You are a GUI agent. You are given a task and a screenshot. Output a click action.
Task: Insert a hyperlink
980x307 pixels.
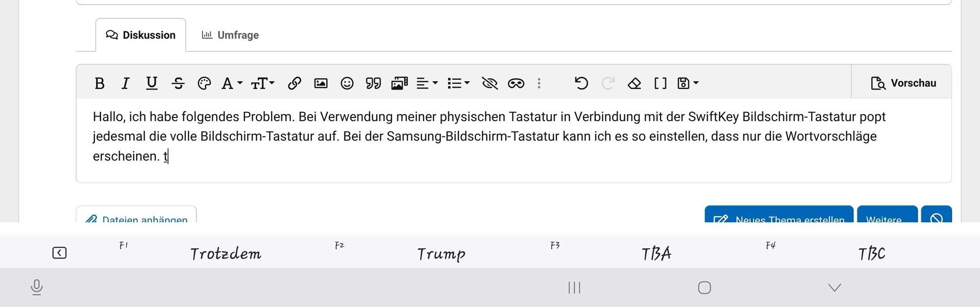point(294,83)
